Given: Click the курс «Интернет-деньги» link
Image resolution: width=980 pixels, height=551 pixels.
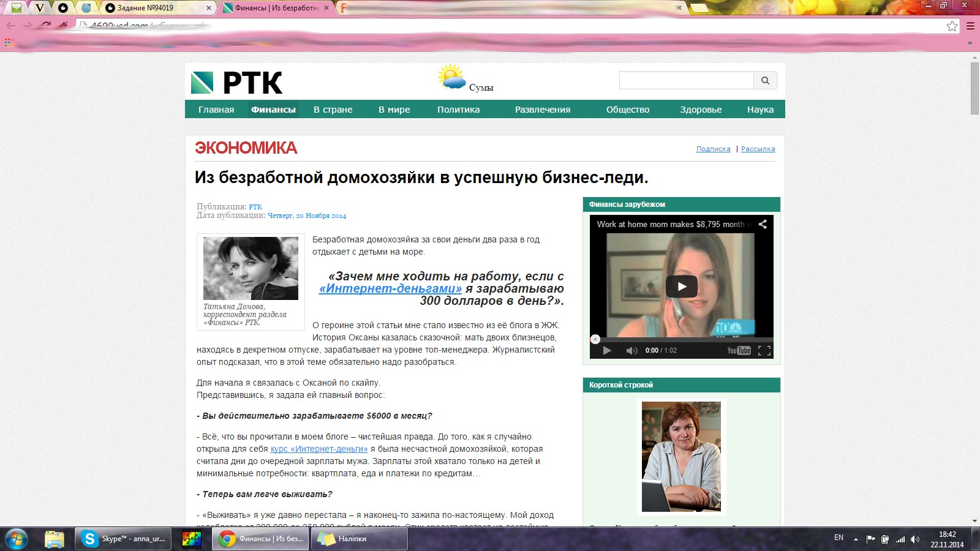Looking at the screenshot, I should 319,449.
